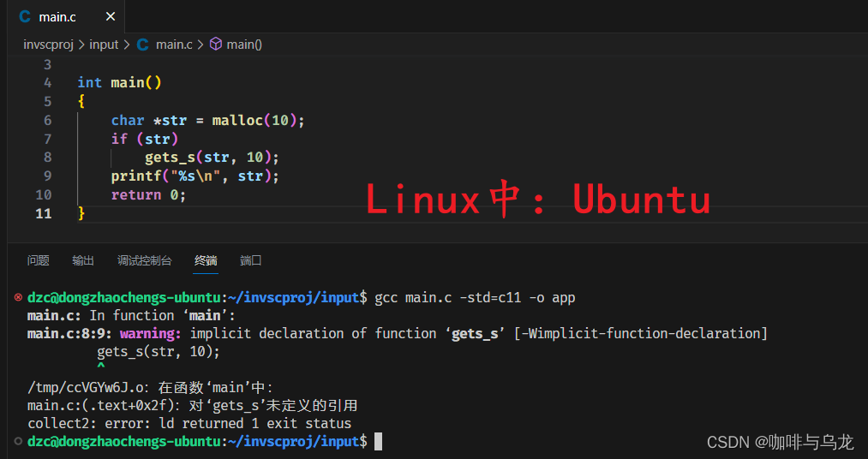Click '~/invscproj/input' path in first prompt
Viewport: 868px width, 459px height.
click(x=293, y=297)
